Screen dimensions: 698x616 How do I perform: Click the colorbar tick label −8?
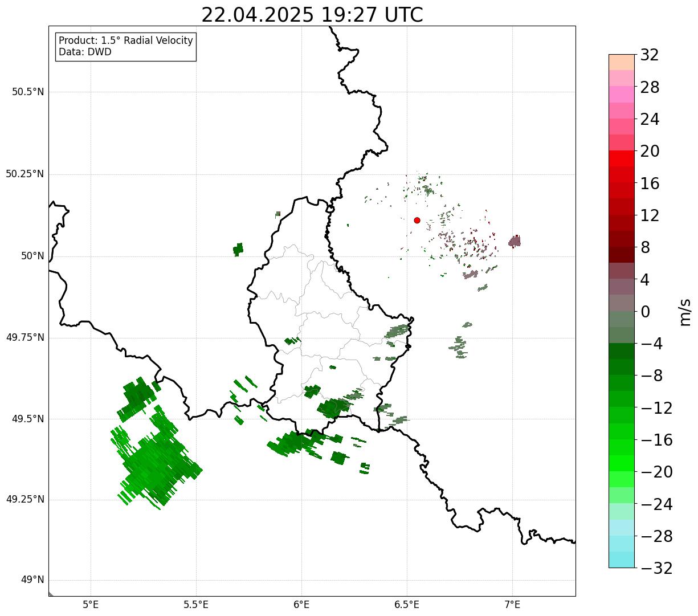(x=651, y=376)
